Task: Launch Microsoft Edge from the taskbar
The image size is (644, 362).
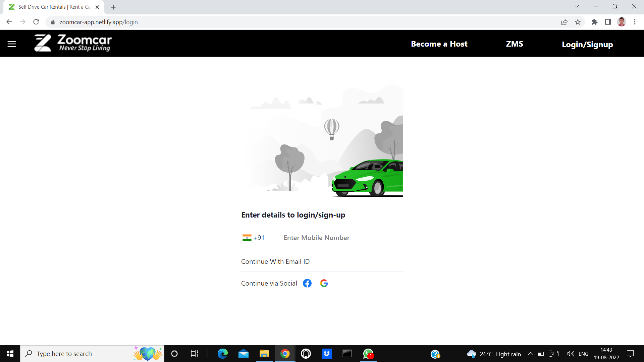Action: 222,354
